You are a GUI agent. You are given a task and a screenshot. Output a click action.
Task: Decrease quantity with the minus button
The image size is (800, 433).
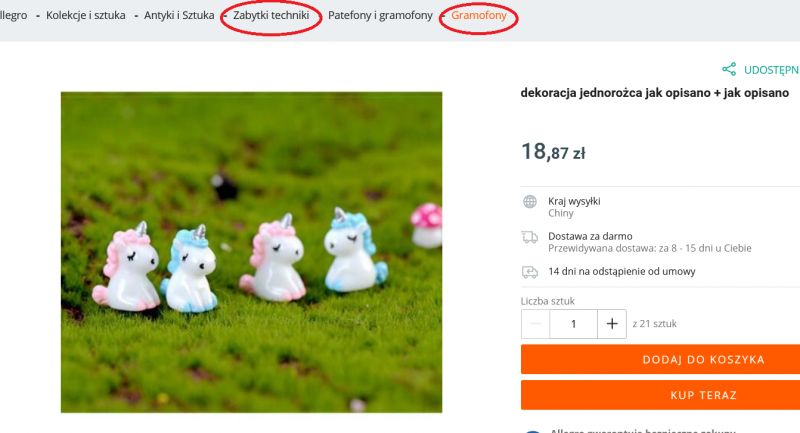(x=535, y=323)
